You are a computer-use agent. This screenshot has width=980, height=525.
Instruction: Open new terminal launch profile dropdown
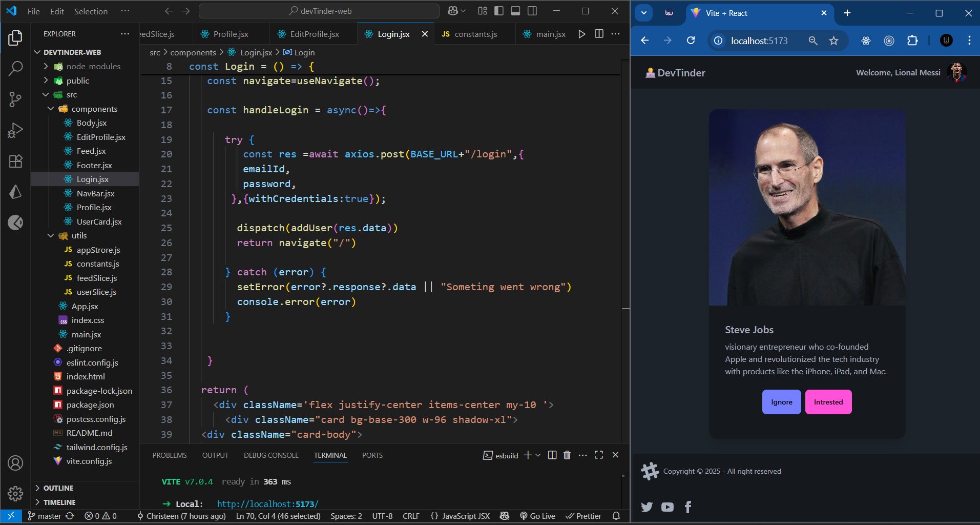[x=538, y=455]
